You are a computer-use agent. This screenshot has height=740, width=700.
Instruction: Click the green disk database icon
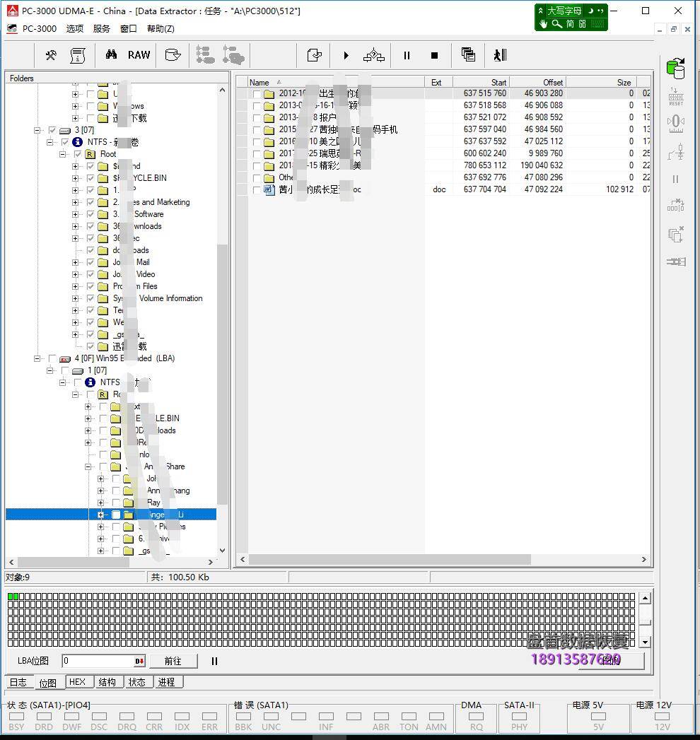pyautogui.click(x=676, y=69)
